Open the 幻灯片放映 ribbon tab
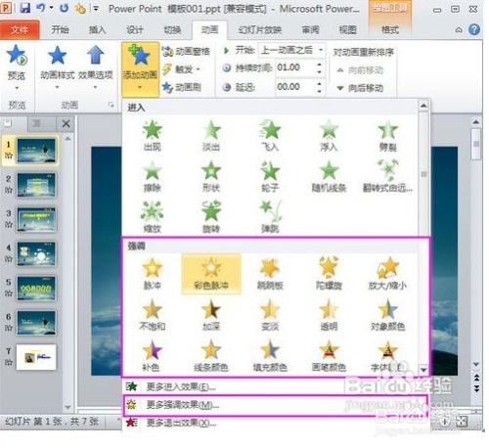Viewport: 489px width, 448px height. 260,30
